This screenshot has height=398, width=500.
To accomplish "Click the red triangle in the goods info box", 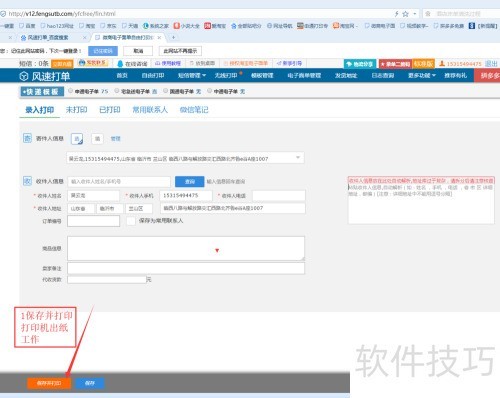I will [217, 250].
